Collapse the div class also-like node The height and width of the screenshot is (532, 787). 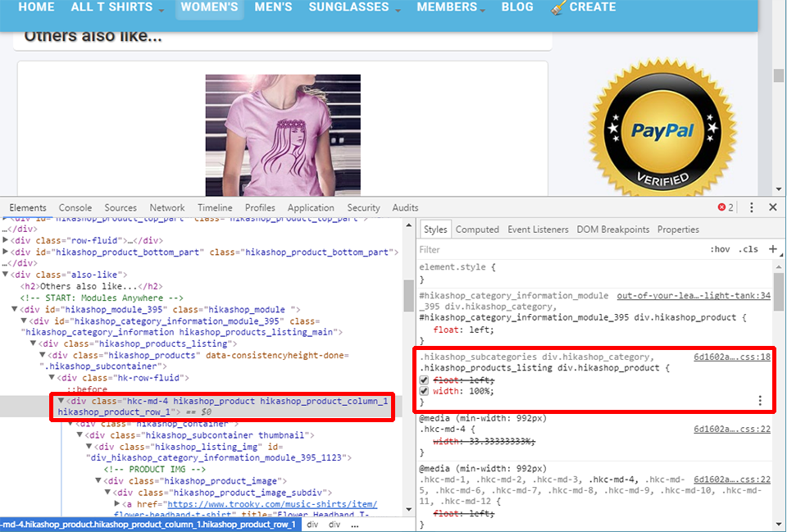7,275
